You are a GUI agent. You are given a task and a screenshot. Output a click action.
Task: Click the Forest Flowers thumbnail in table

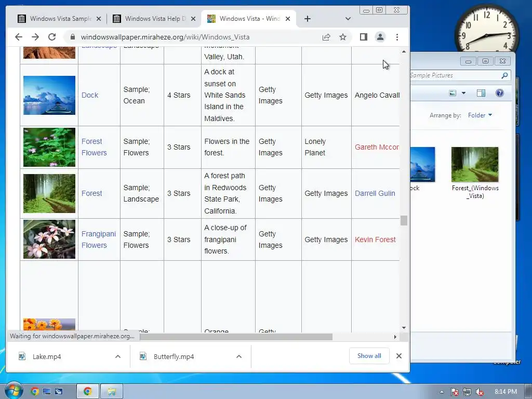pos(49,147)
